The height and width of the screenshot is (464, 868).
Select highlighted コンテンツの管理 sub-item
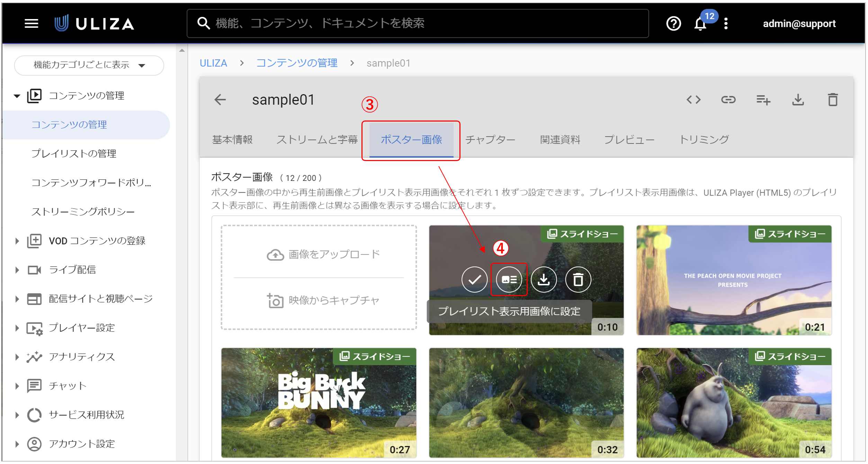coord(86,125)
